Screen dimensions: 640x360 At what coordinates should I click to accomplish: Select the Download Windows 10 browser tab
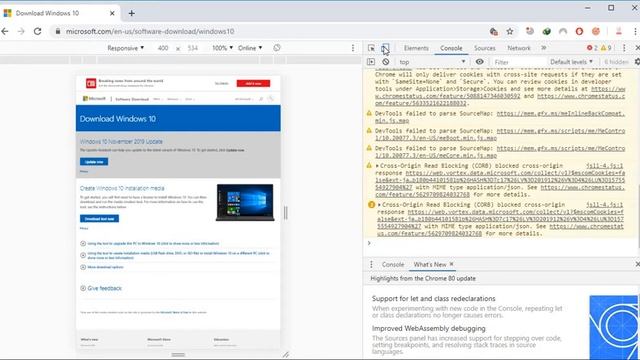(60, 13)
